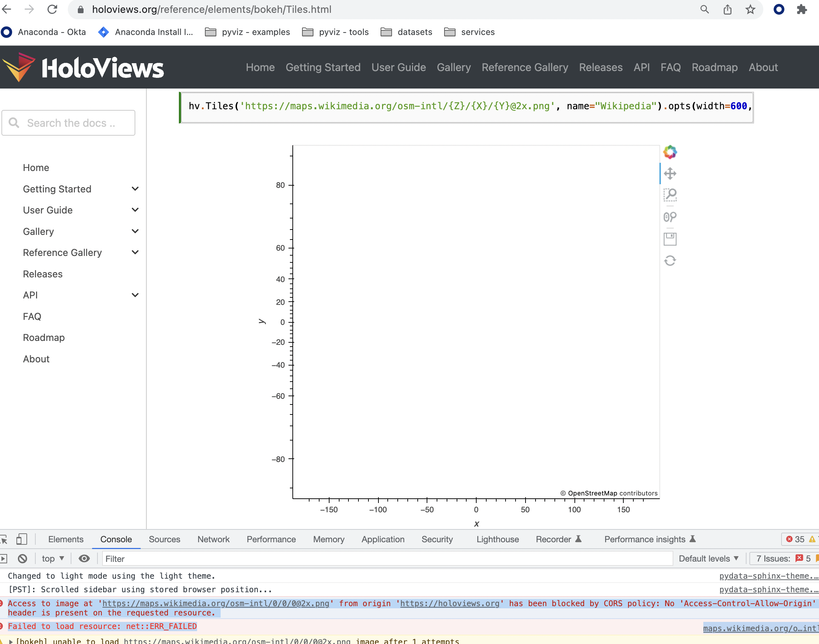This screenshot has height=644, width=819.
Task: Open the Default levels dropdown
Action: [709, 558]
